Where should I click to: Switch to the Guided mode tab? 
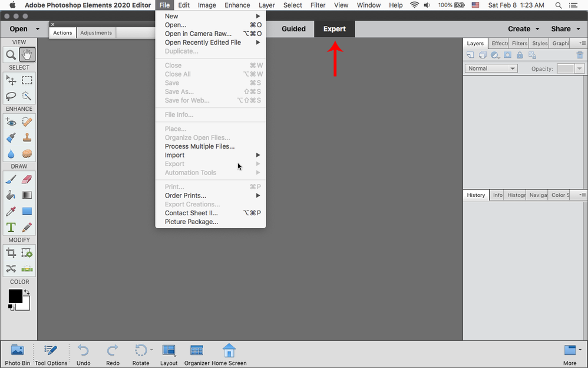tap(293, 29)
